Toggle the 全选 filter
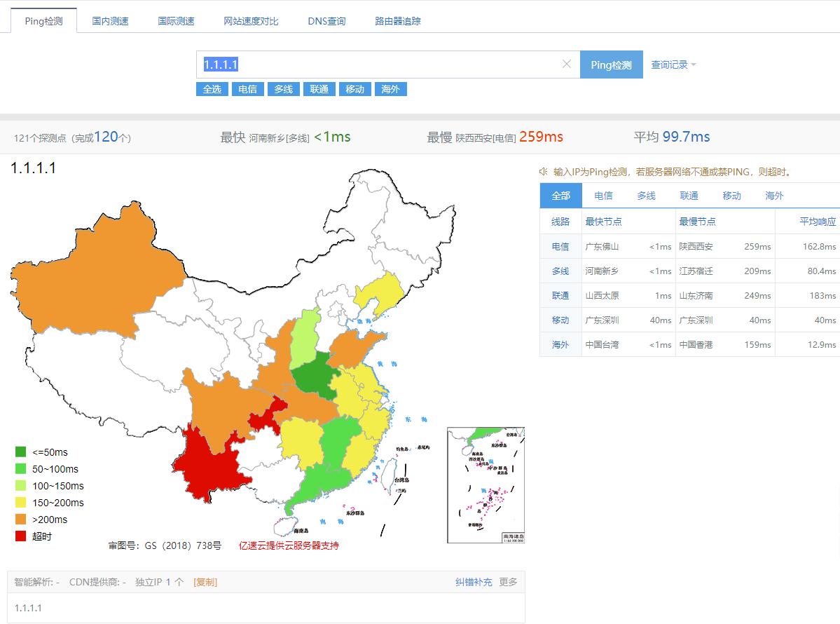 [212, 89]
